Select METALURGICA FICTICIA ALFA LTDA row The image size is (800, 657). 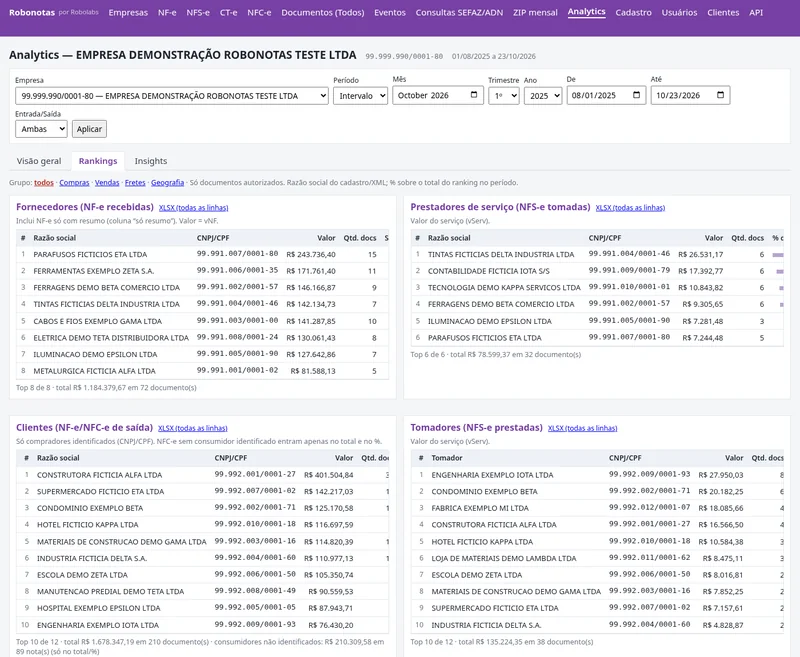203,371
